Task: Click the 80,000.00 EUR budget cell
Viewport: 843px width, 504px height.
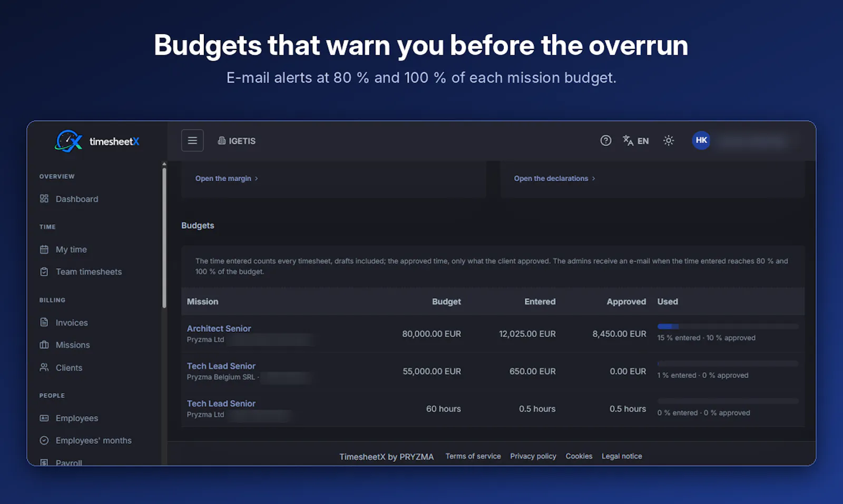Action: click(x=432, y=334)
